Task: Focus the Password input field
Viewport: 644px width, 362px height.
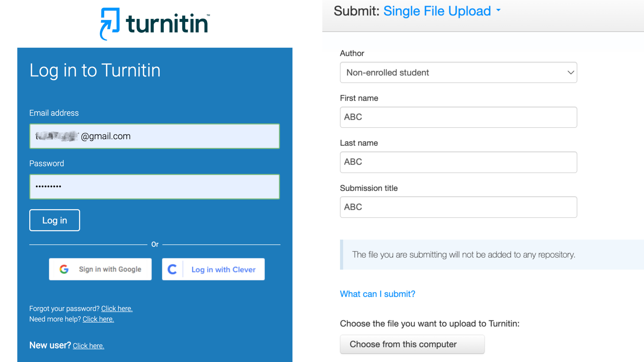Action: click(155, 187)
